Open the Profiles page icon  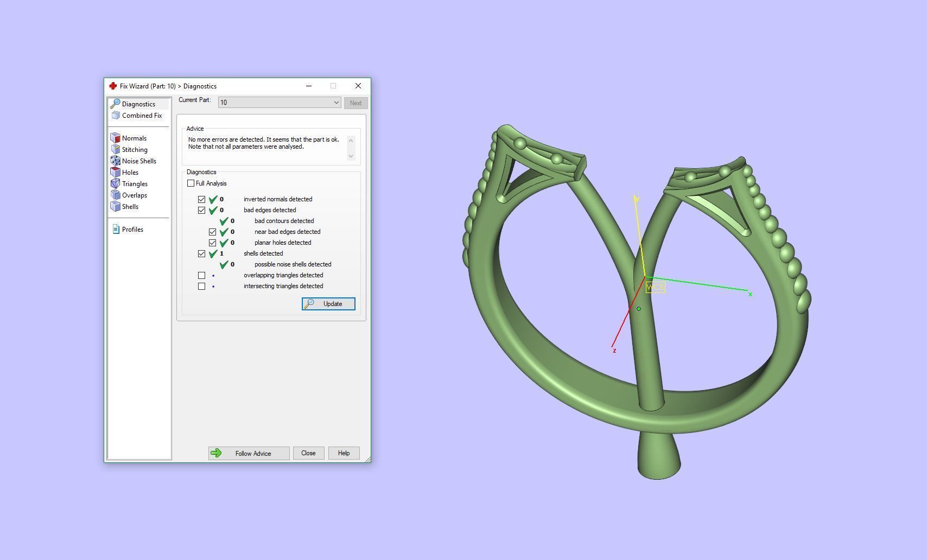tap(116, 230)
